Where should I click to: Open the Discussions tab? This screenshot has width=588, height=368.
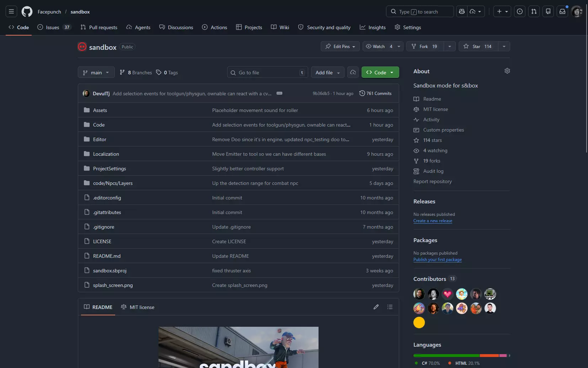tap(176, 27)
